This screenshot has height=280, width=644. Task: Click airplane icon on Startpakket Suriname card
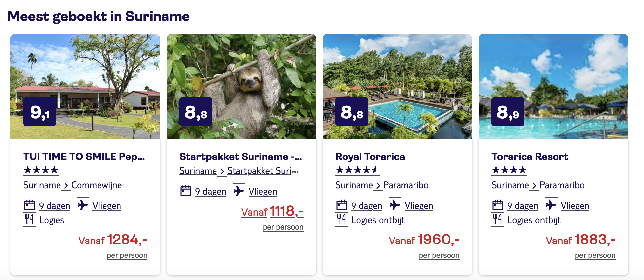239,191
